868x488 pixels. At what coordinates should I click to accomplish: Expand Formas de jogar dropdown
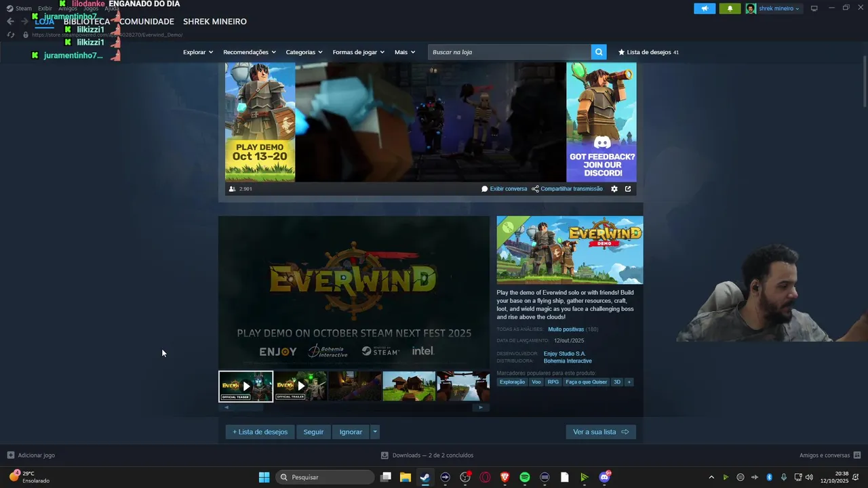tap(359, 52)
